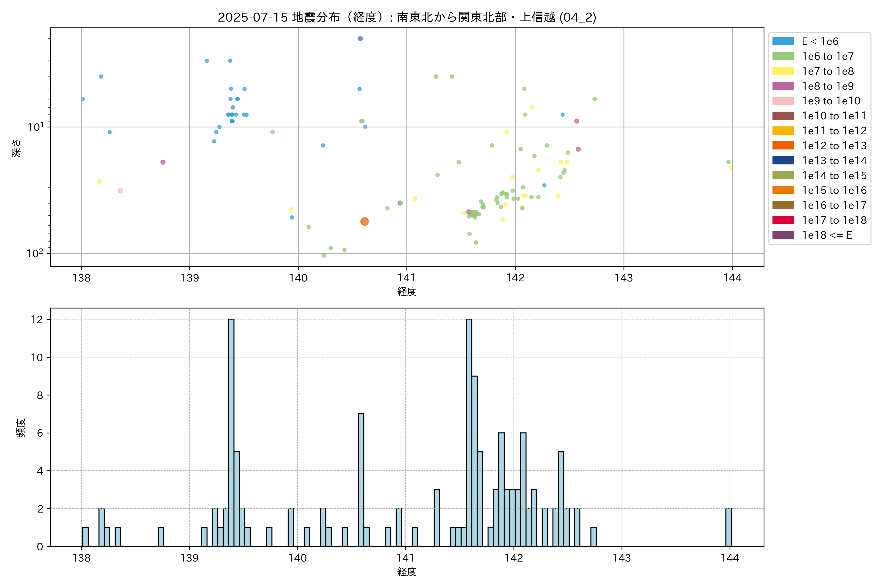Click the magenta 1e8 to 1e9 legend swatch
This screenshot has height=588, width=882.
coord(783,86)
